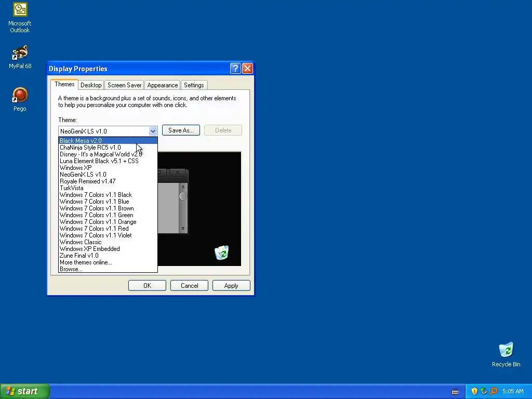This screenshot has height=399, width=532.
Task: Choose Windows 7 Colors v1.1 Red
Action: [108, 229]
